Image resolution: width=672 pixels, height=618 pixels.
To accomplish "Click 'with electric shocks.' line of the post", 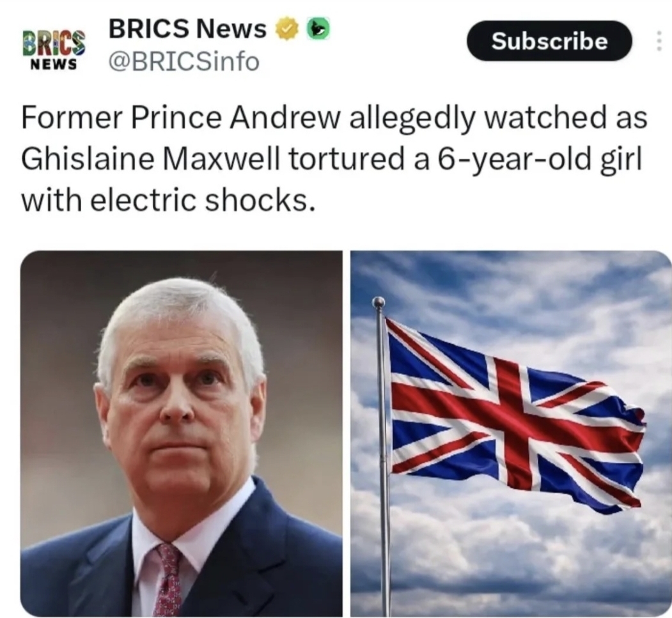I will pos(169,201).
